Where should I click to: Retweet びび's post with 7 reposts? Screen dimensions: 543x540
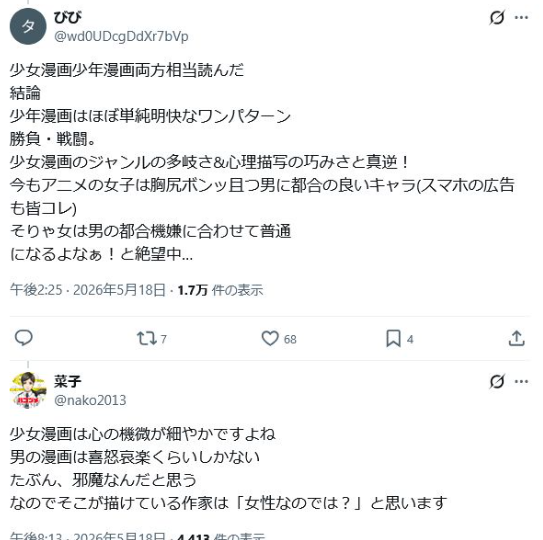[x=146, y=338]
